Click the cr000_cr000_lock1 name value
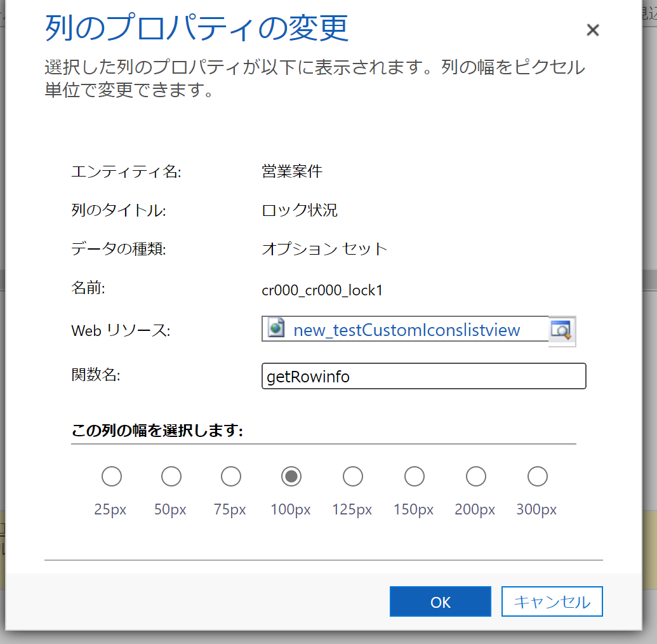Image resolution: width=657 pixels, height=644 pixels. pos(322,290)
